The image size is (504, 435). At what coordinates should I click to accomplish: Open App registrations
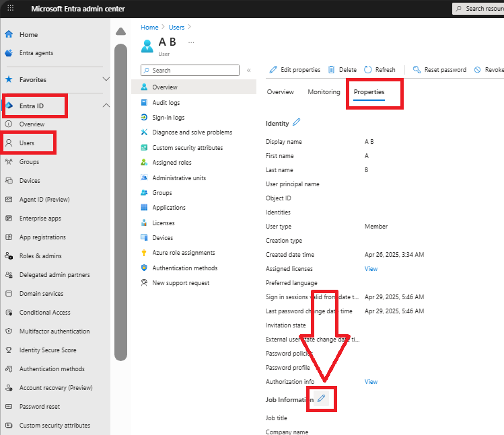click(x=42, y=237)
